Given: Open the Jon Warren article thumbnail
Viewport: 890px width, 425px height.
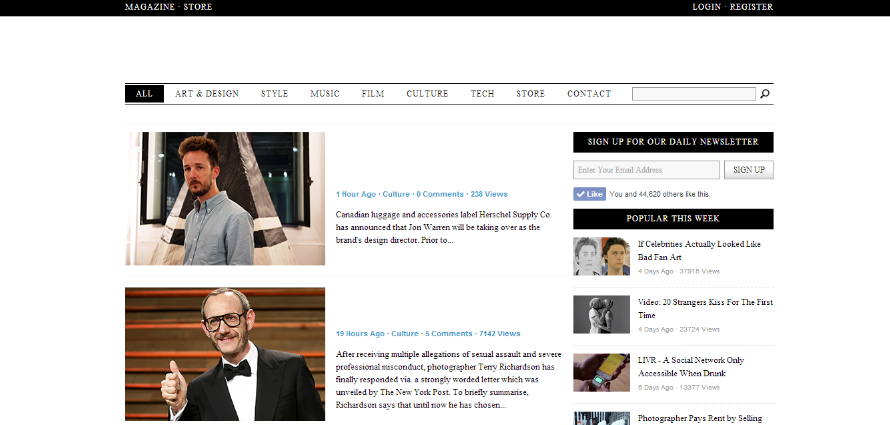Looking at the screenshot, I should point(225,198).
